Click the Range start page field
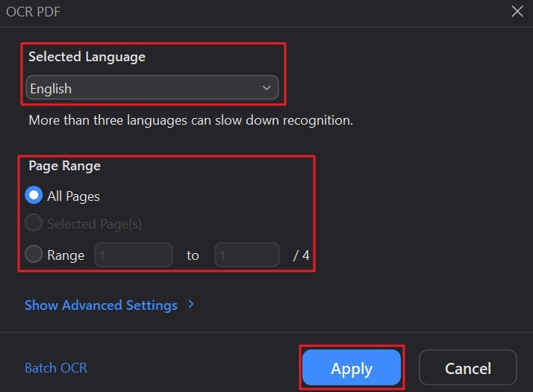 [x=134, y=255]
